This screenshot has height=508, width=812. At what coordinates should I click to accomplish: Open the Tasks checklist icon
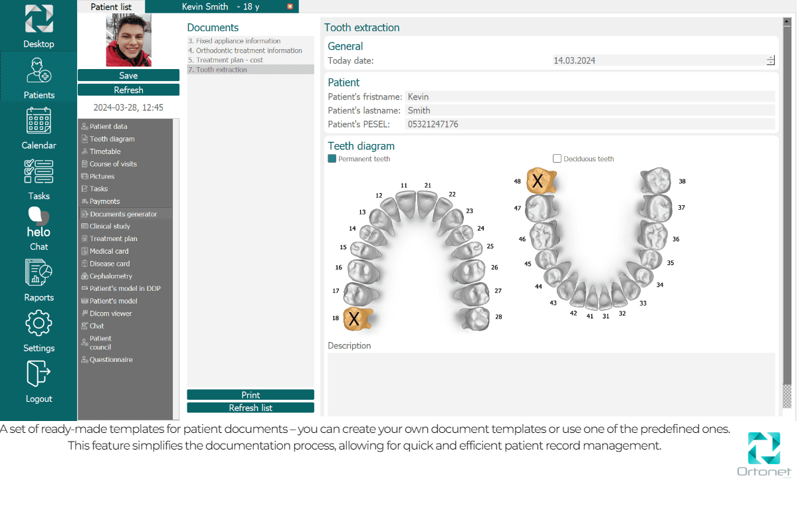click(39, 171)
